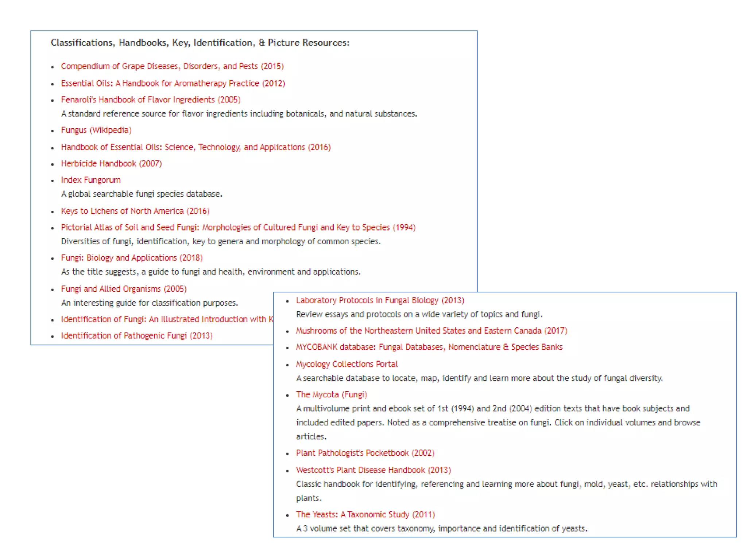
Task: Open Pictorial Atlas of Soil and Seed Fungi
Action: coord(238,227)
